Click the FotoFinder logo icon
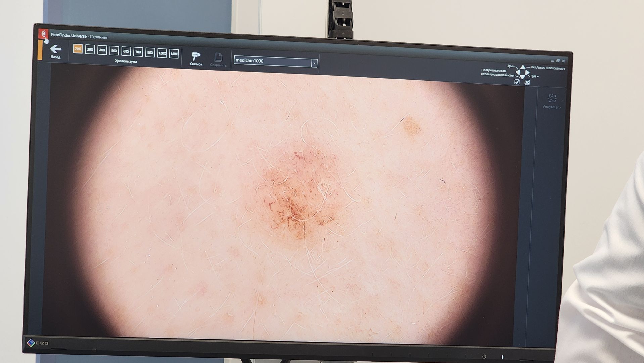The height and width of the screenshot is (363, 644). point(44,34)
